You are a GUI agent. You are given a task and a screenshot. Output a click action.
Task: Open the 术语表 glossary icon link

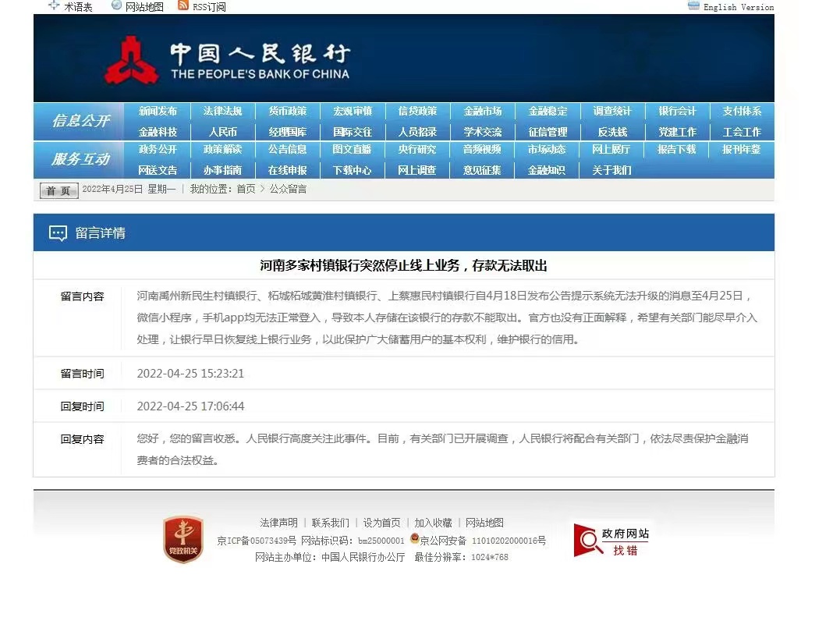click(x=54, y=5)
